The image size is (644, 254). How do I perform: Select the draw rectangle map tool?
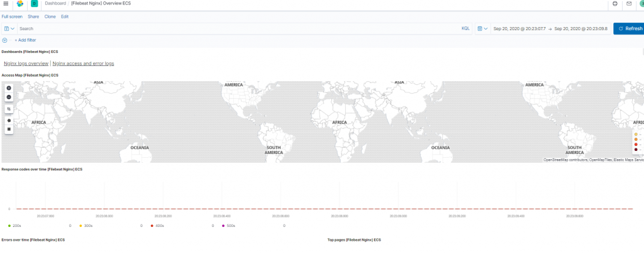click(9, 130)
